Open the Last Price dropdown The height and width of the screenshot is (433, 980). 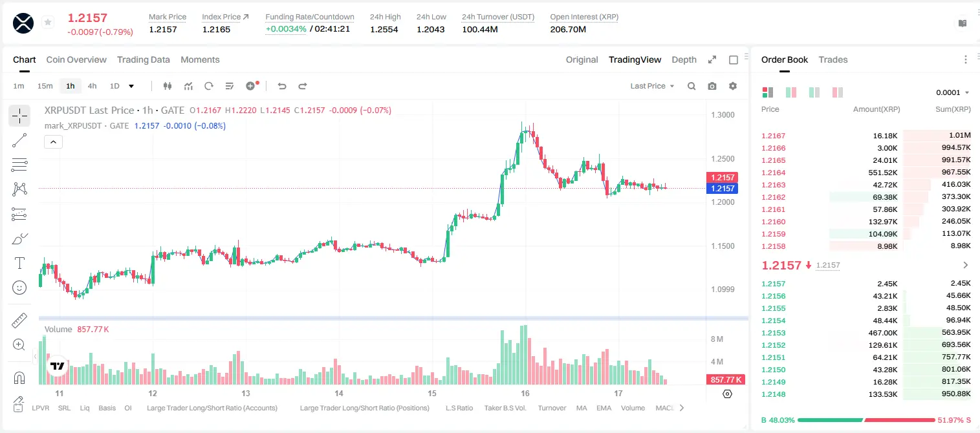pos(652,86)
